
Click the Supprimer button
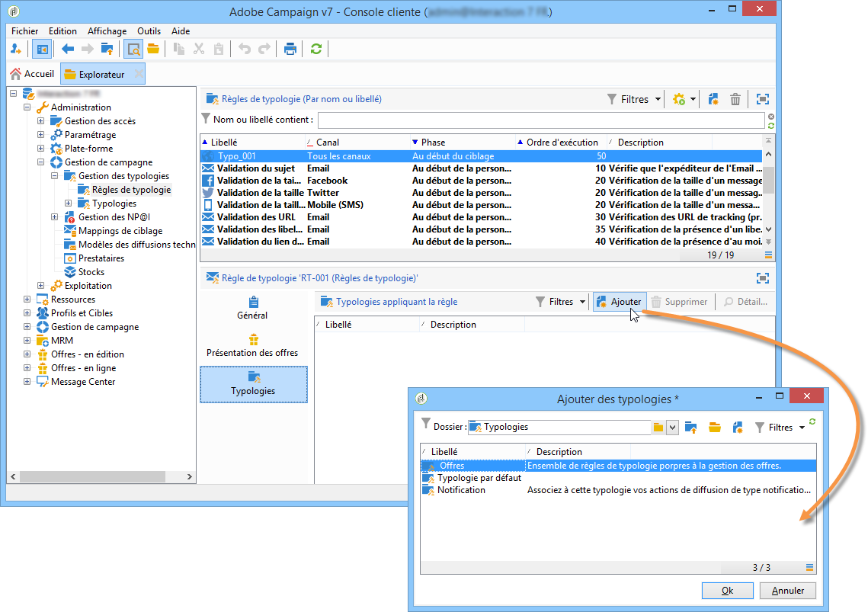[x=679, y=302]
